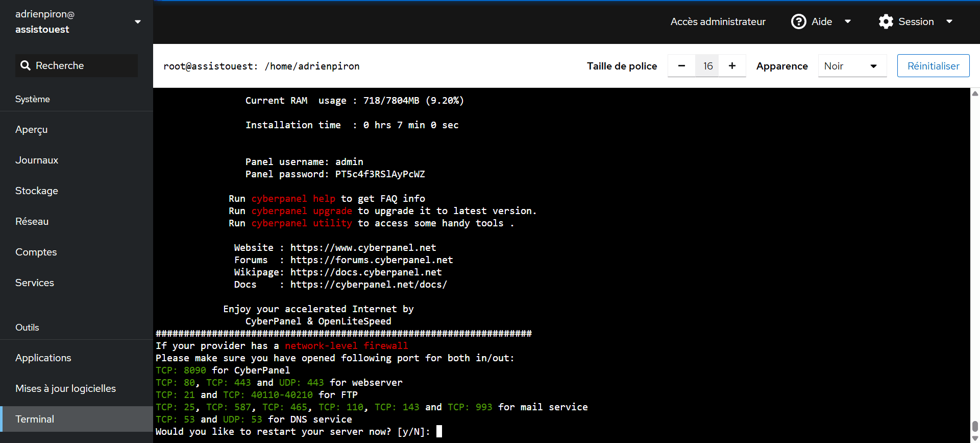
Task: Click the Session gear icon
Action: [x=886, y=21]
